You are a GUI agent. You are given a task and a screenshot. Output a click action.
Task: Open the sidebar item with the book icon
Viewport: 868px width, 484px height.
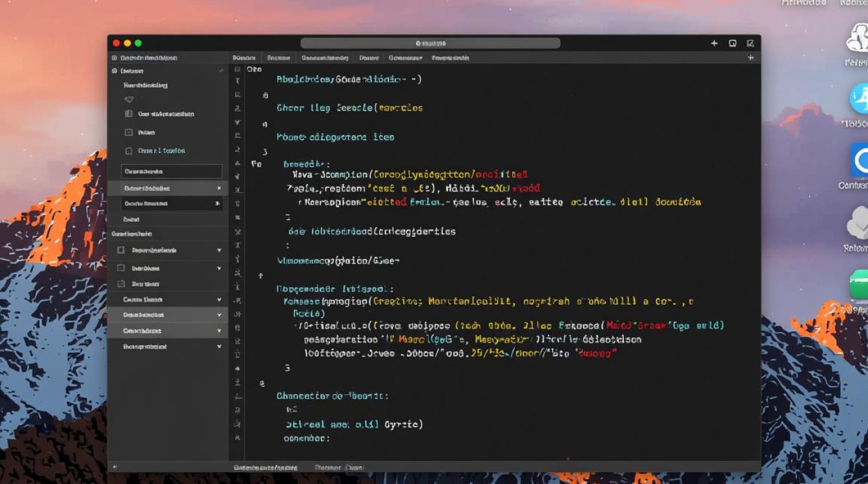point(129,114)
